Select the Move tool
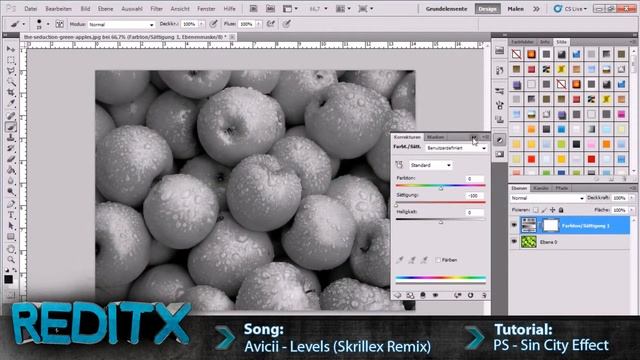The image size is (640, 360). click(x=11, y=49)
